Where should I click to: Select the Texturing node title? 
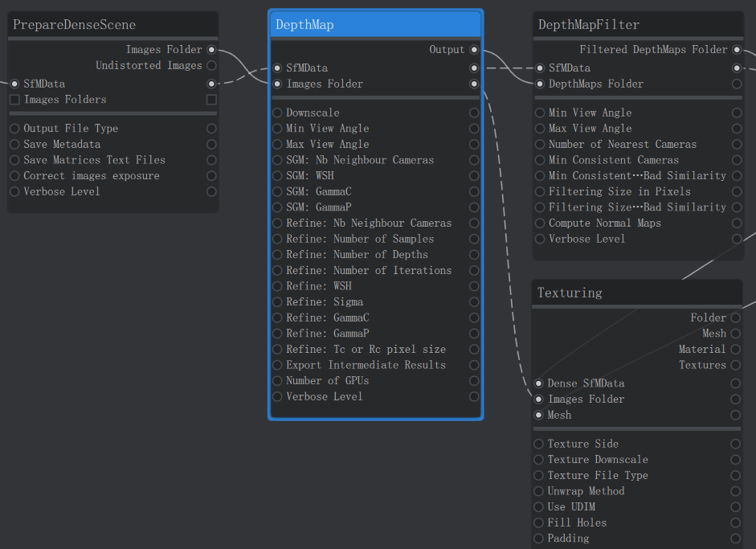[x=570, y=293]
